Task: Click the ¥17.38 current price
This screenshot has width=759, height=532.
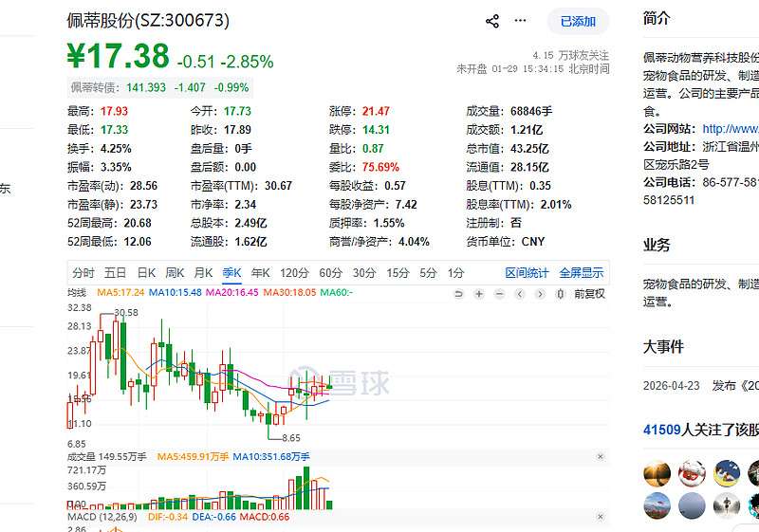Action: click(118, 56)
